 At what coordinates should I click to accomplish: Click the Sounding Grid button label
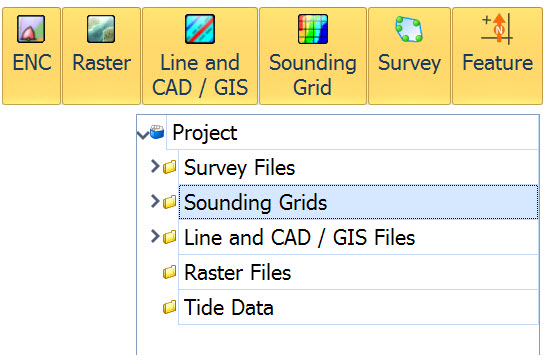point(313,75)
